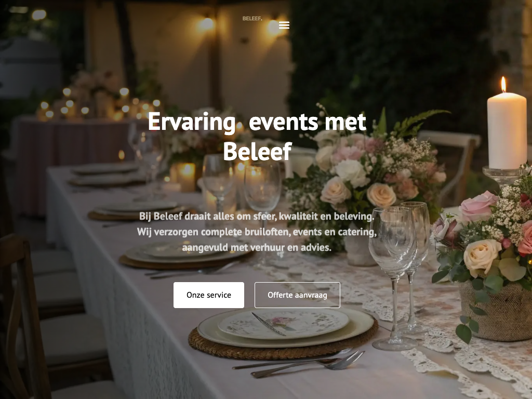Click the text line 'Bij Beleef draait alles om sfeer'
532x399 pixels.
pyautogui.click(x=257, y=216)
